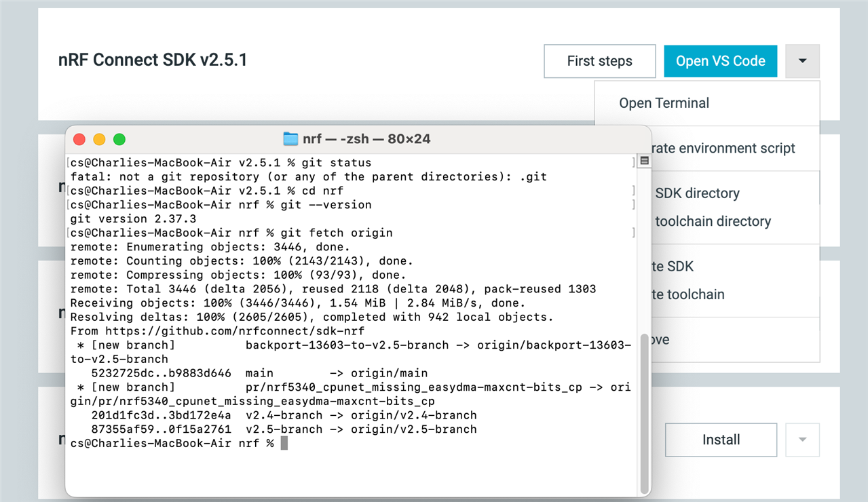
Task: Click the "git status" command line in Terminal
Action: (x=221, y=163)
